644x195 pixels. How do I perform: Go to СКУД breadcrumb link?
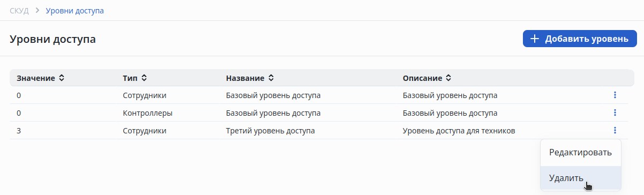pyautogui.click(x=19, y=11)
